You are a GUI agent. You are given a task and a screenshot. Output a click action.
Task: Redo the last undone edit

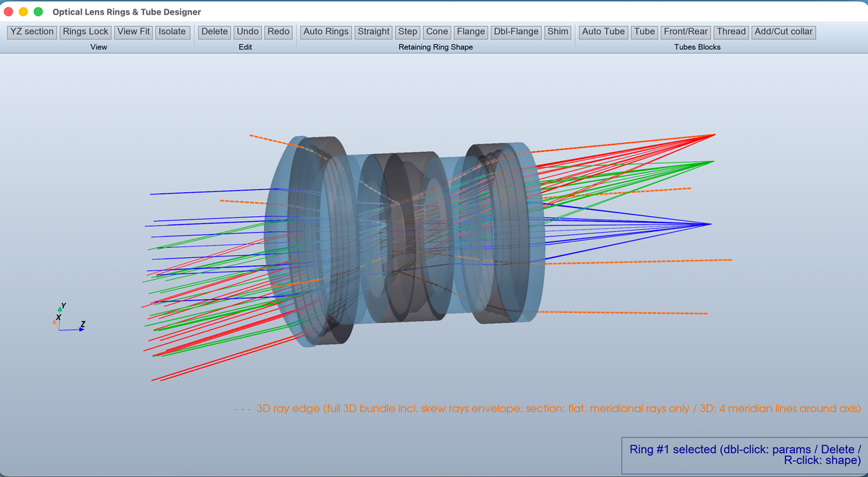coord(278,32)
